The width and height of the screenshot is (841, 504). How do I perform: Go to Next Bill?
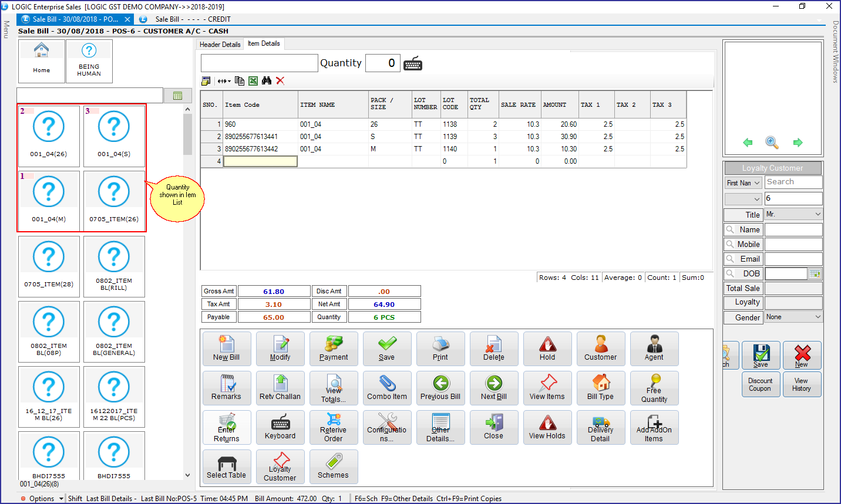[x=494, y=388]
